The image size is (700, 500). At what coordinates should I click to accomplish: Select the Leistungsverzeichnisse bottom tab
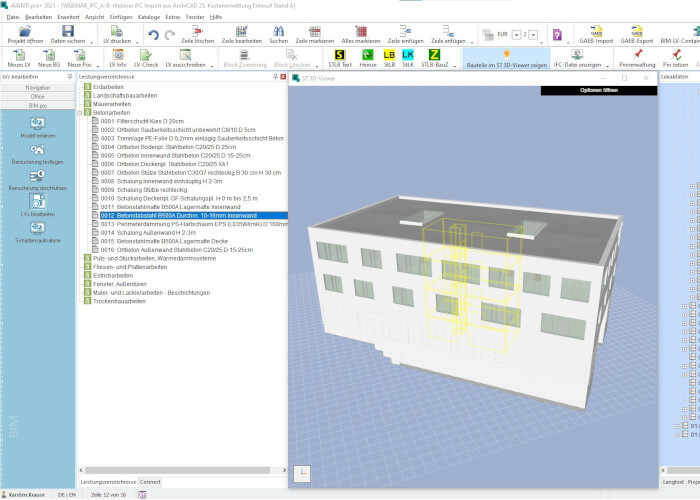(x=108, y=482)
